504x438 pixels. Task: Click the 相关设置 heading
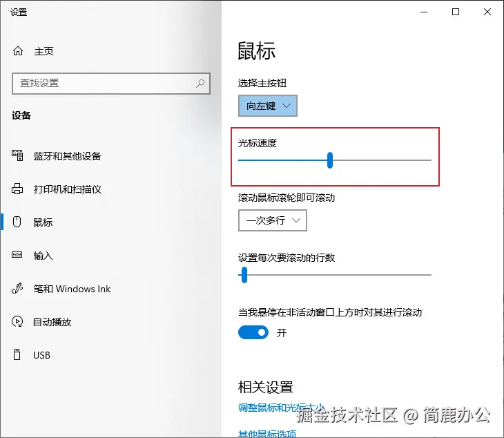pos(266,387)
